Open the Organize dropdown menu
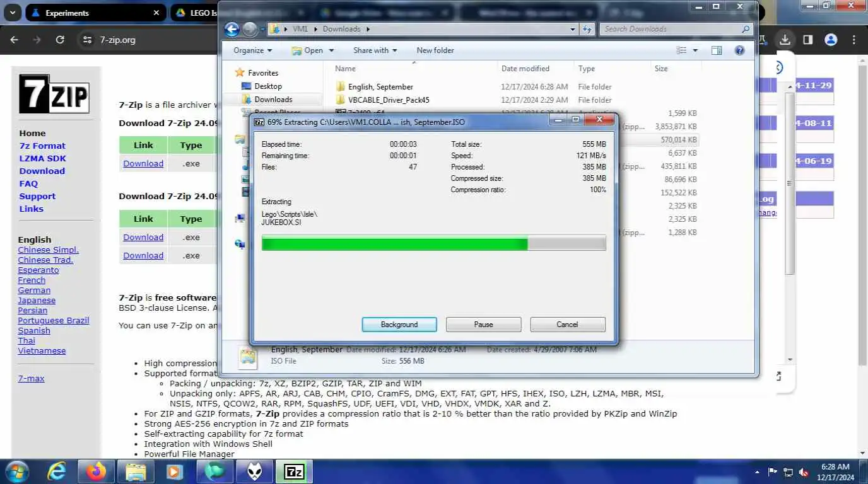Viewport: 868px width, 484px height. [x=253, y=50]
